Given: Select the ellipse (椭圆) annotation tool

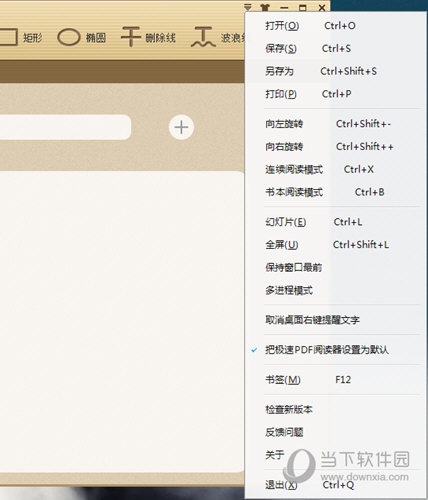Looking at the screenshot, I should point(82,37).
